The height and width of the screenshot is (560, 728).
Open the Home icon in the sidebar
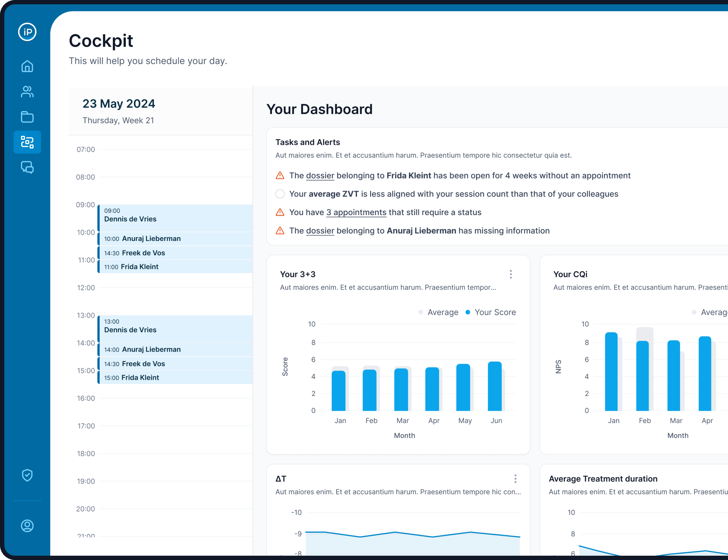27,66
